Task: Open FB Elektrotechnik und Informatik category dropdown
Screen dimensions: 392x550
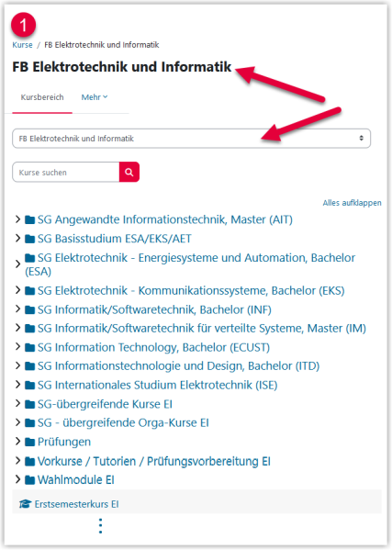Action: coord(192,139)
